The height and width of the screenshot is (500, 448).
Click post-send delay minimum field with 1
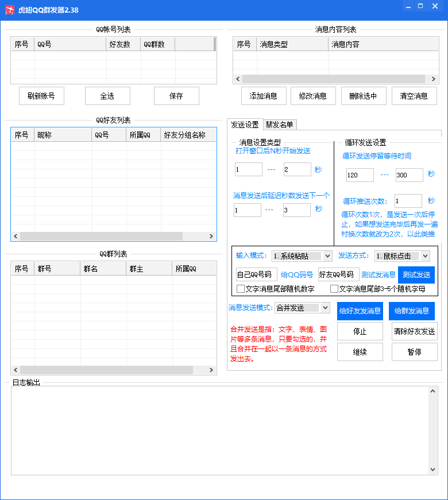tap(248, 210)
